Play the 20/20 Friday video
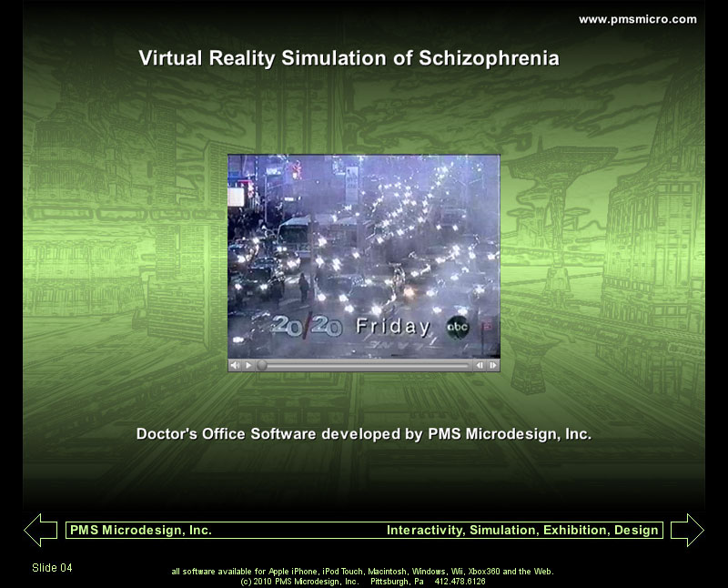Viewport: 728px width, 588px height. [x=248, y=365]
